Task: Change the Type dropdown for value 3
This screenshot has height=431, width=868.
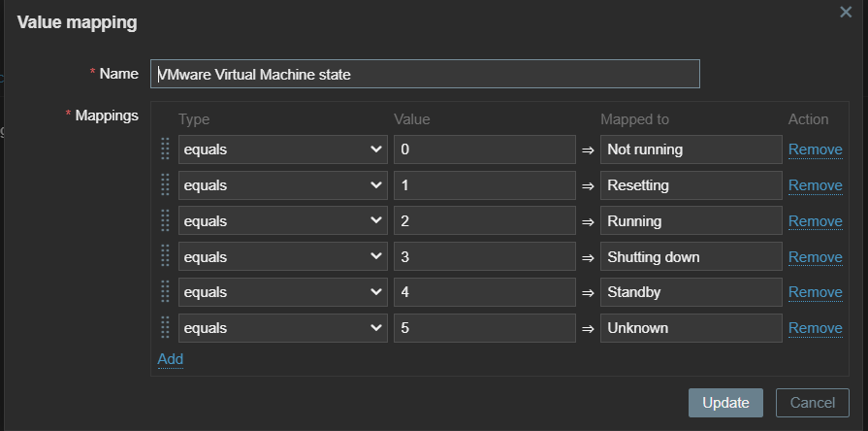Action: (282, 257)
